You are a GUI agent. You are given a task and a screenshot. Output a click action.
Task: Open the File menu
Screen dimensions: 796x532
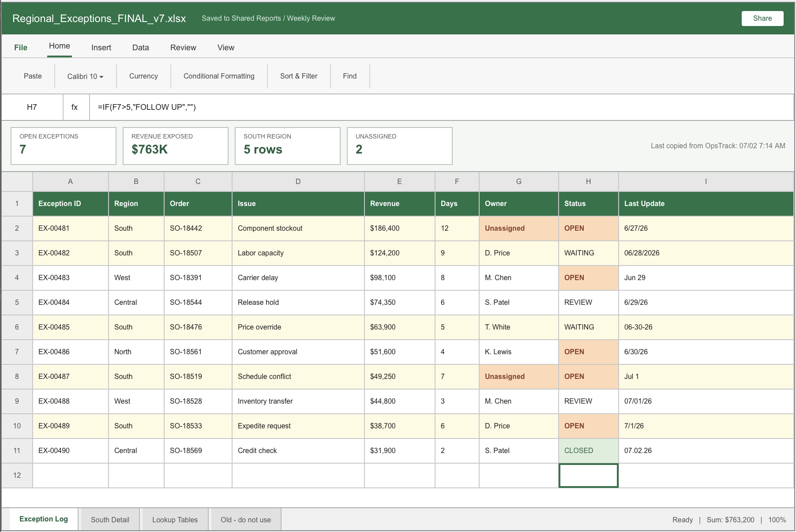coord(21,47)
